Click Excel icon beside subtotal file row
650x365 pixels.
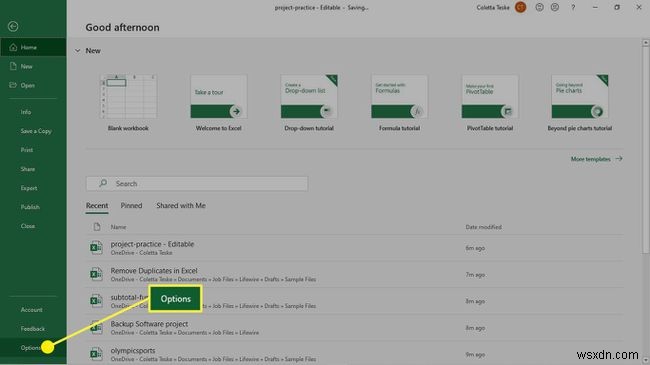pyautogui.click(x=96, y=301)
